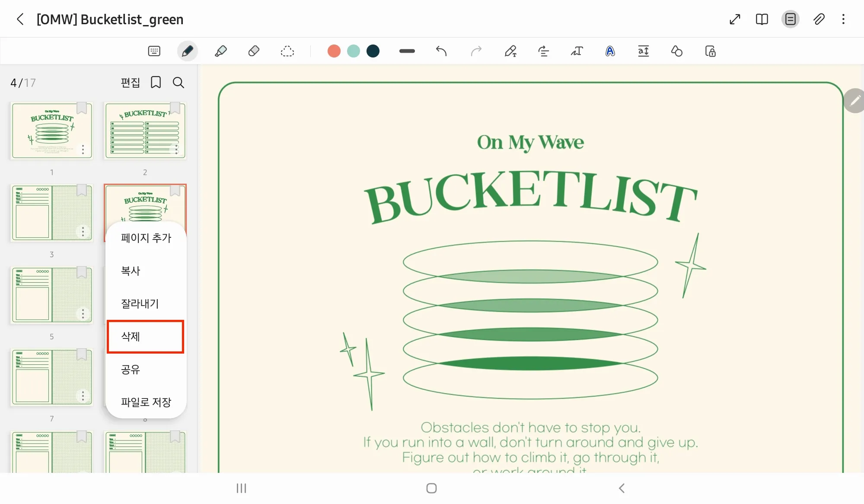Toggle bookmark on page 3 thumbnail
864x504 pixels.
82,190
